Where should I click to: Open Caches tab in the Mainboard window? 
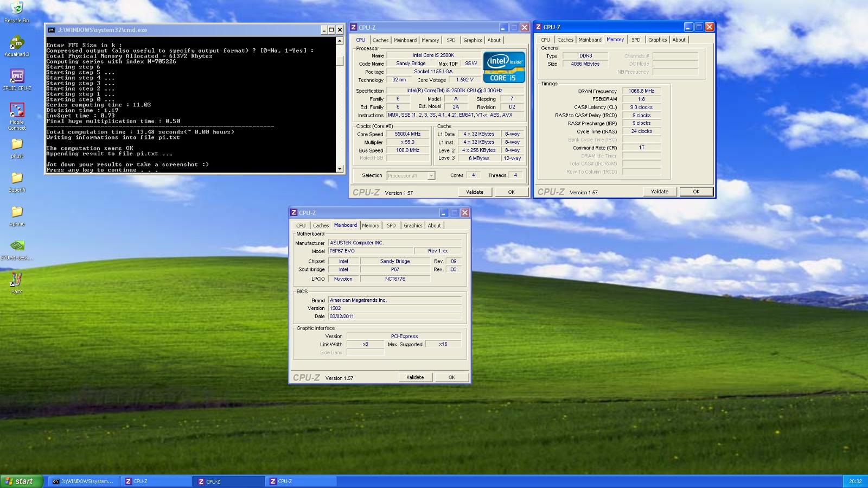[x=321, y=225]
